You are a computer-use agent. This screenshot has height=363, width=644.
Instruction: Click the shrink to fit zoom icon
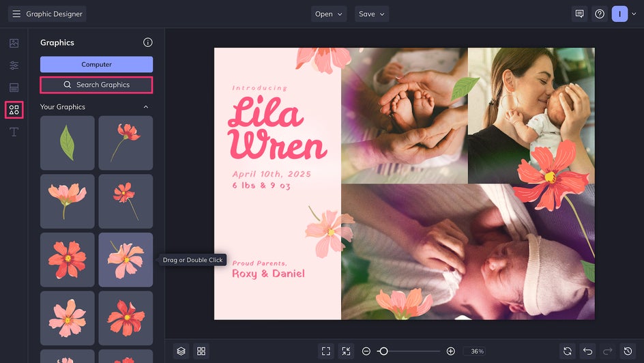point(347,351)
